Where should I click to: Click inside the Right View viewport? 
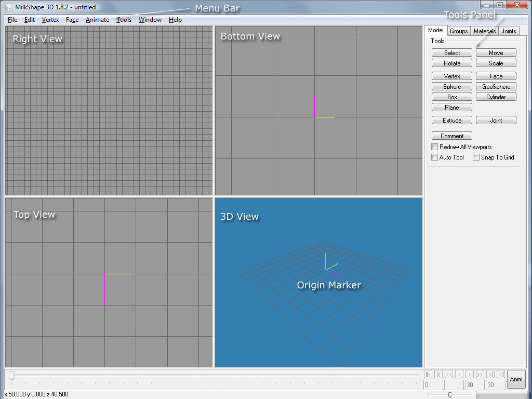pyautogui.click(x=109, y=111)
